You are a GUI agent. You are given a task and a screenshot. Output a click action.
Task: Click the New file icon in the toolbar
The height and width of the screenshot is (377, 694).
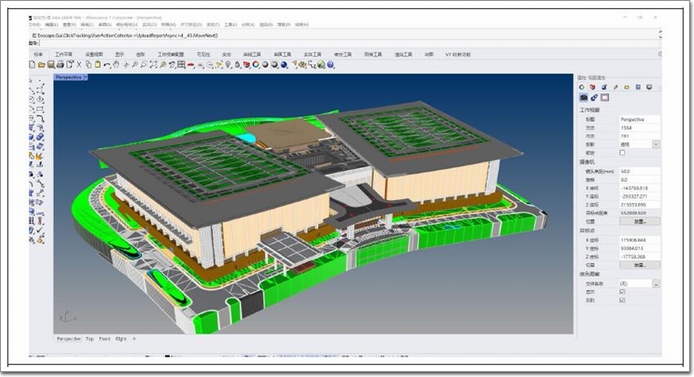tap(32, 65)
